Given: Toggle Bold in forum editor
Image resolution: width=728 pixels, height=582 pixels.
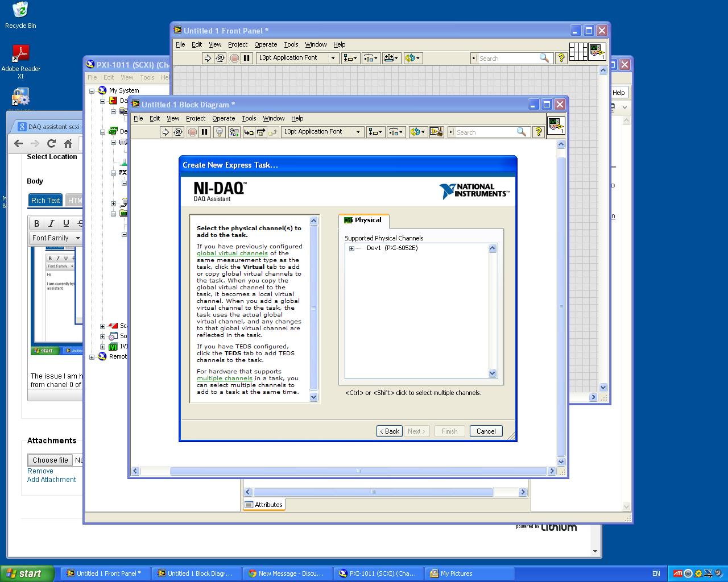Looking at the screenshot, I should tap(37, 223).
